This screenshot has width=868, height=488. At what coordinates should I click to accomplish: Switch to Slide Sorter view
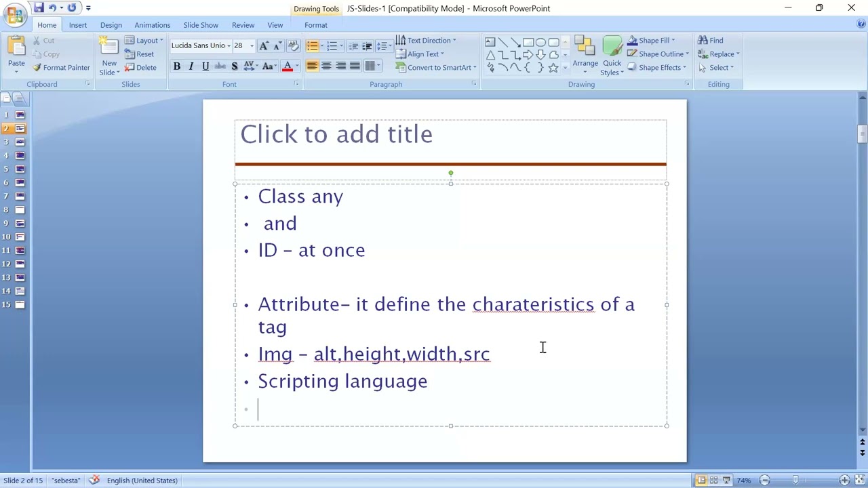(713, 481)
